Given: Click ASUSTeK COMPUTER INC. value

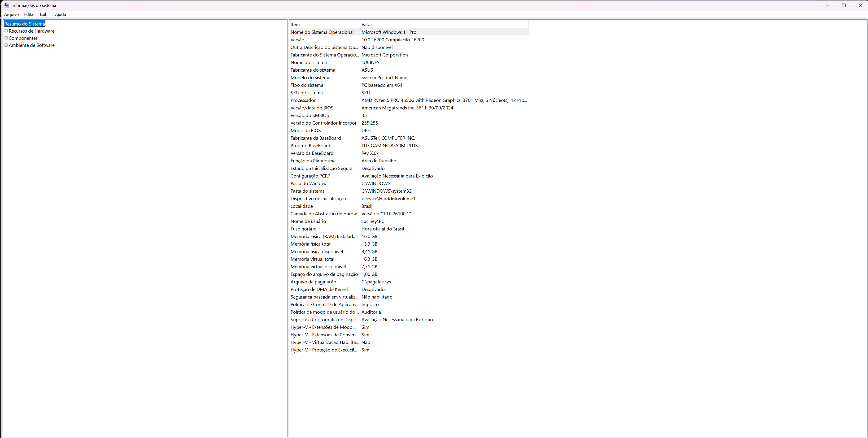Looking at the screenshot, I should click(388, 138).
